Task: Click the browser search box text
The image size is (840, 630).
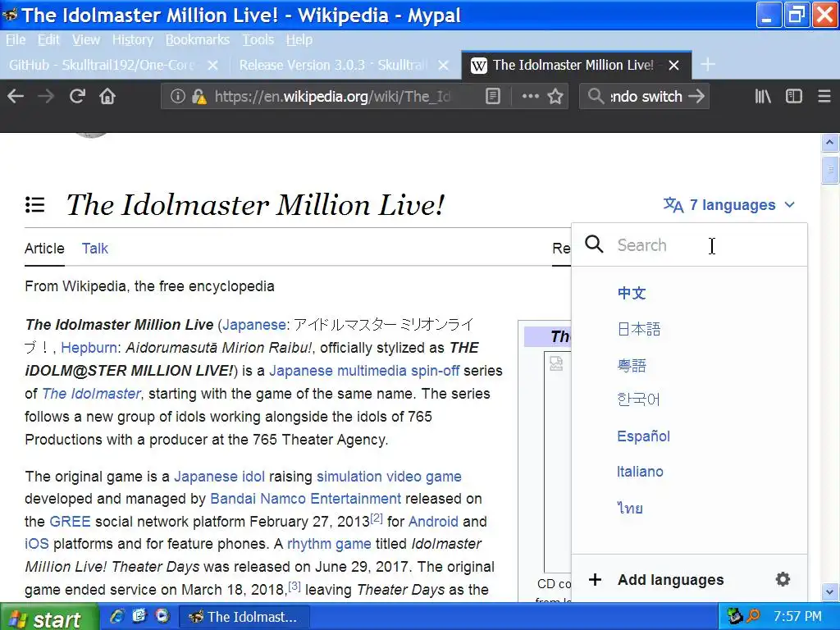Action: coord(646,97)
